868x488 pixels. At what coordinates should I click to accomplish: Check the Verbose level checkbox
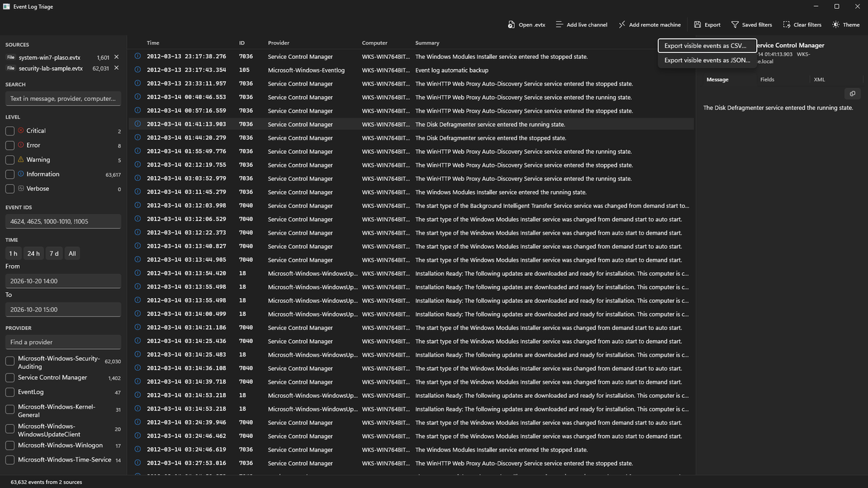coord(10,189)
